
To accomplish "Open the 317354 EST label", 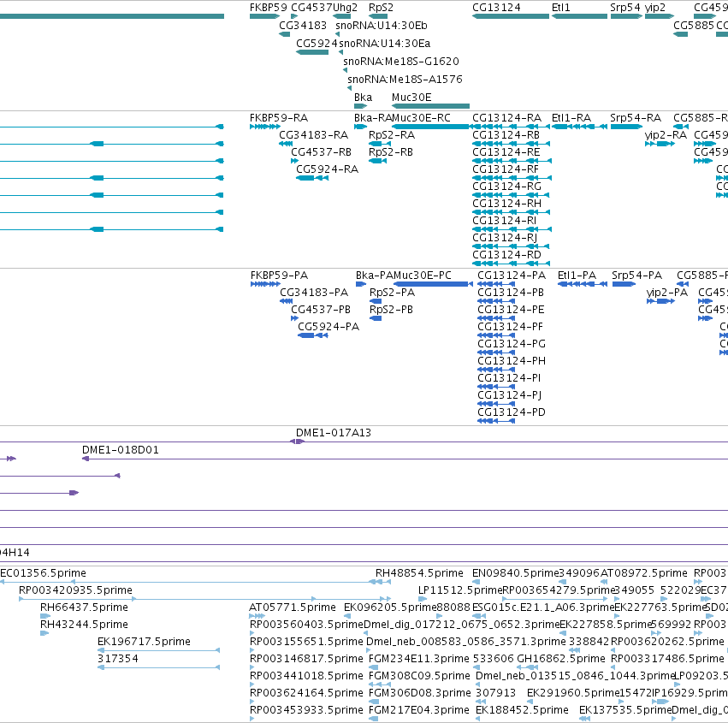I will (x=117, y=659).
